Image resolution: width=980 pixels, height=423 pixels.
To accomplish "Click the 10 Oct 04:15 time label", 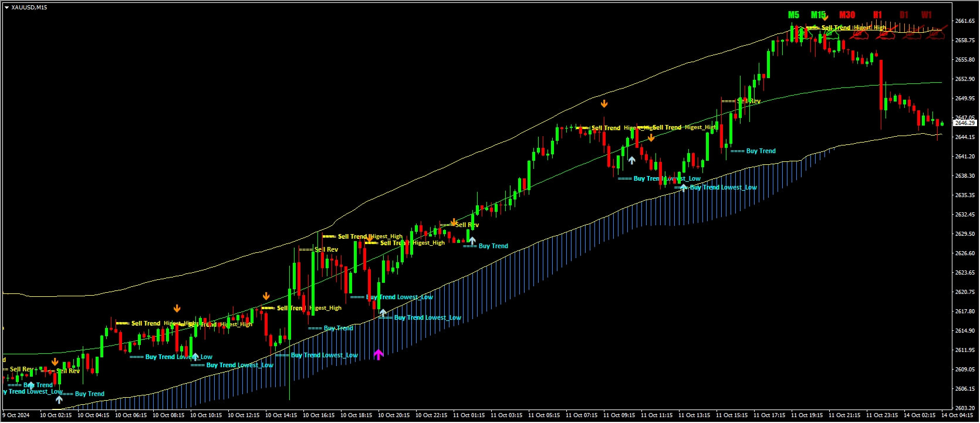I will pos(93,416).
